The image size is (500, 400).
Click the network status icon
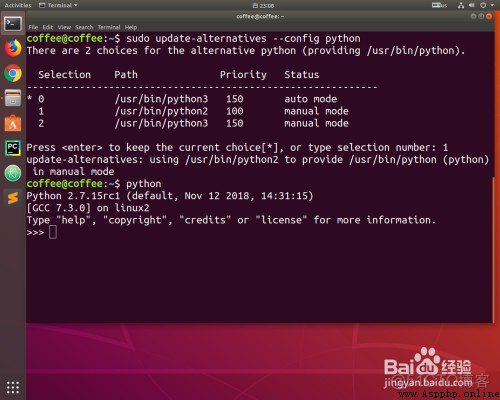[461, 5]
